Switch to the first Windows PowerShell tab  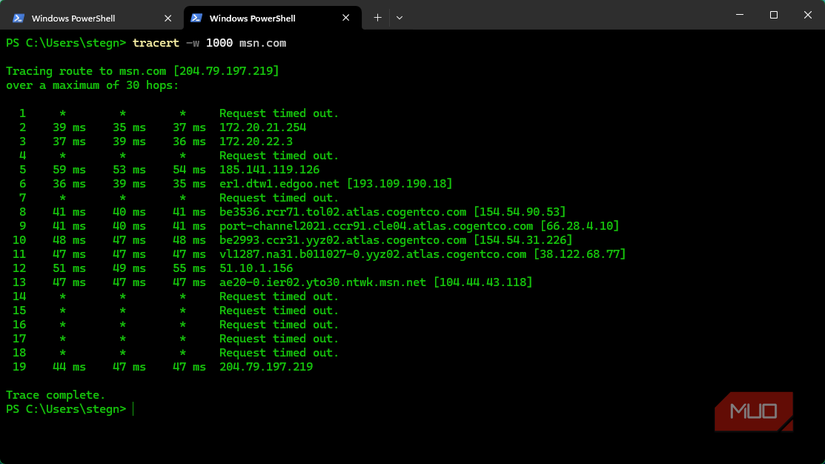coord(73,18)
